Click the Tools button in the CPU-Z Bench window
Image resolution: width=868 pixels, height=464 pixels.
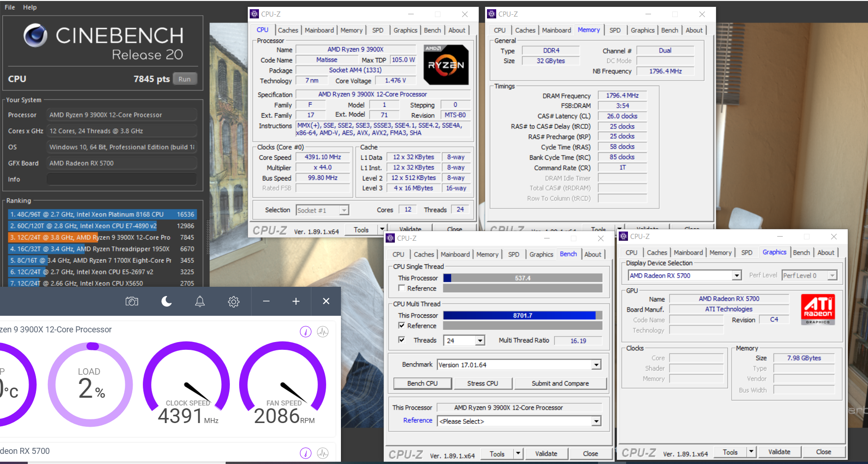[497, 454]
